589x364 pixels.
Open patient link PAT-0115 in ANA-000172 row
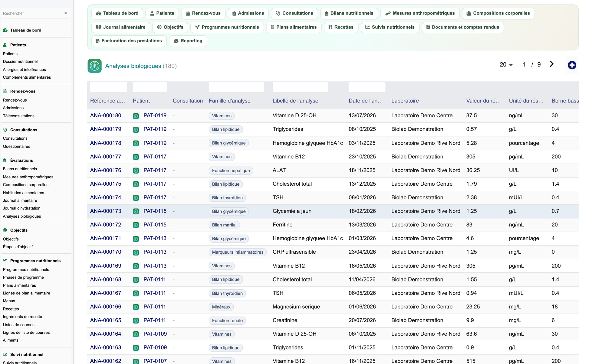(x=155, y=225)
